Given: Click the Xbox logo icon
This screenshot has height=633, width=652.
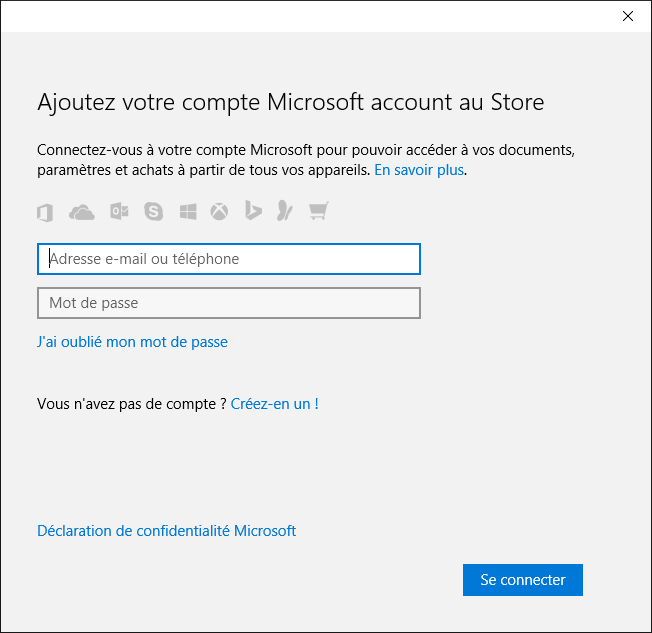Looking at the screenshot, I should click(219, 212).
